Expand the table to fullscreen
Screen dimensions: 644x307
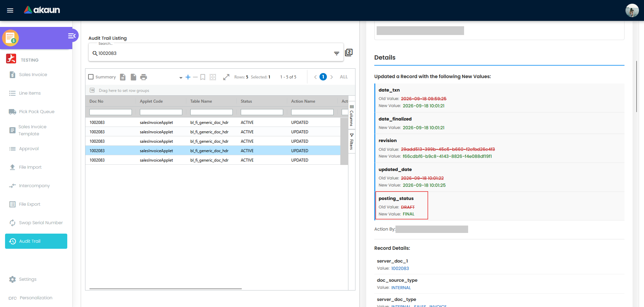coord(226,77)
